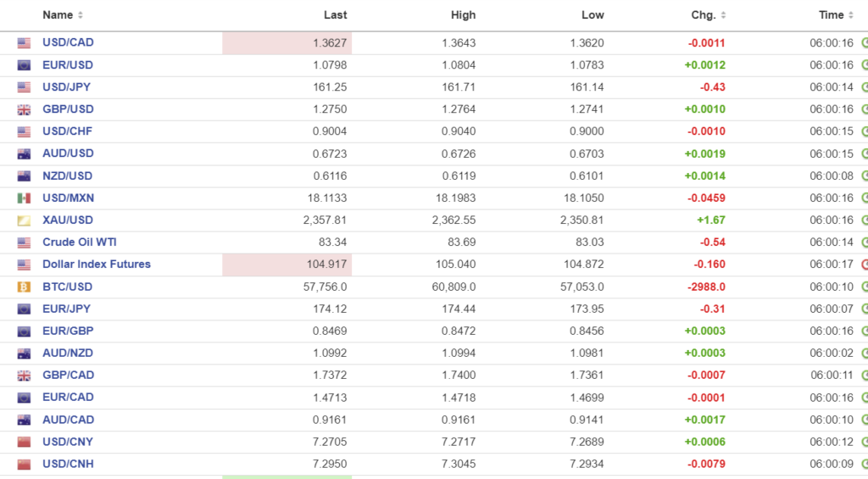This screenshot has width=868, height=479.
Task: Click the red clock icon on Dollar Index Futures row
Action: point(865,265)
